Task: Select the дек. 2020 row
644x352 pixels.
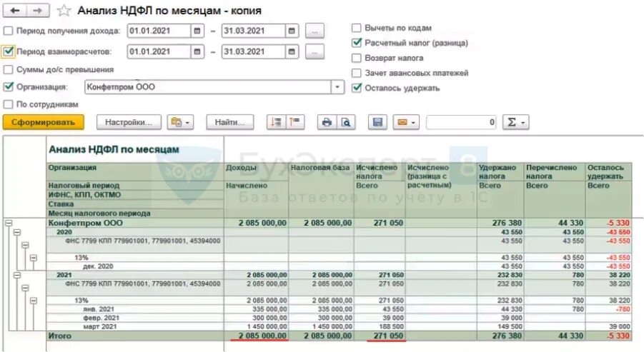Action: coord(339,266)
